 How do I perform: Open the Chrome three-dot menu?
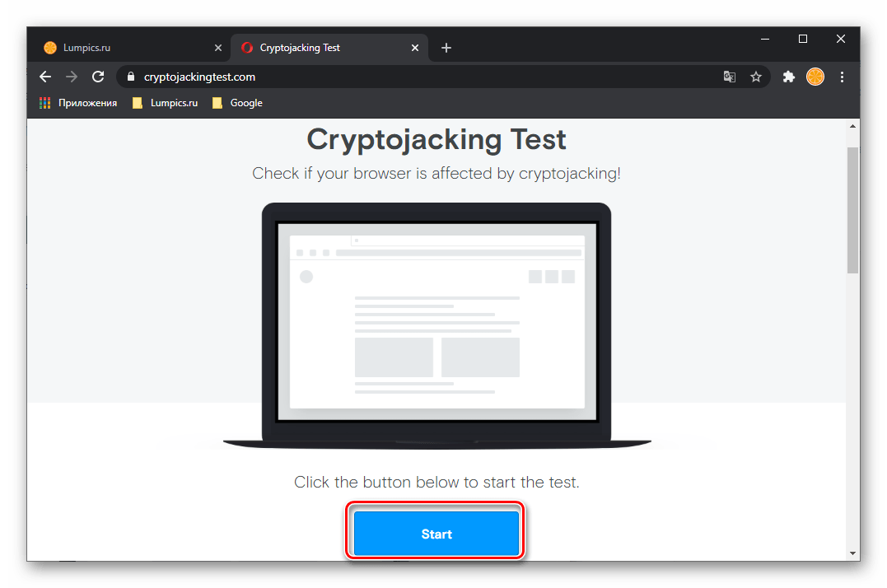(x=842, y=77)
